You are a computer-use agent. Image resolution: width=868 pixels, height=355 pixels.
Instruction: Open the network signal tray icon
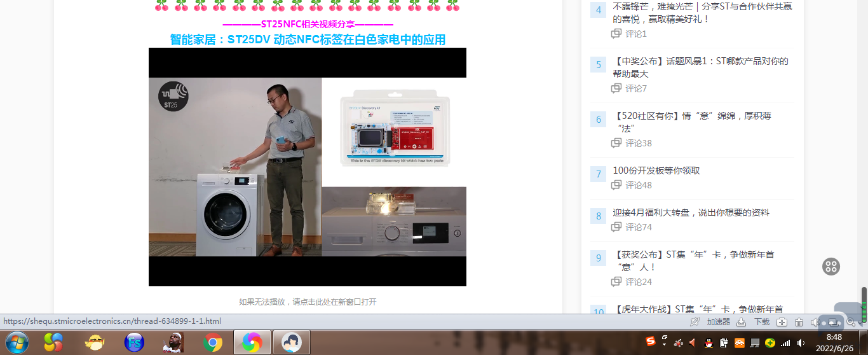point(786,343)
